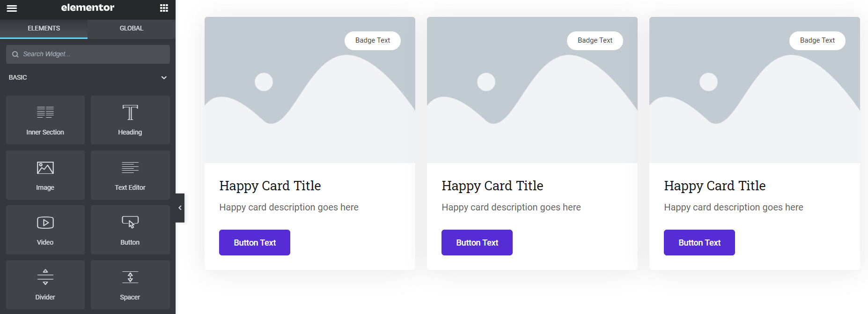Select the Video widget icon
The width and height of the screenshot is (868, 314).
[x=45, y=230]
